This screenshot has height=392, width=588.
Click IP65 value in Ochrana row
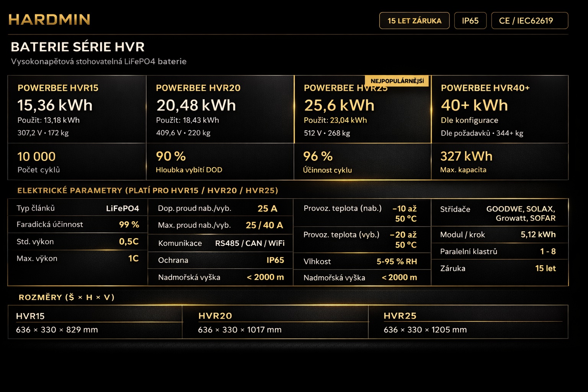pos(275,260)
